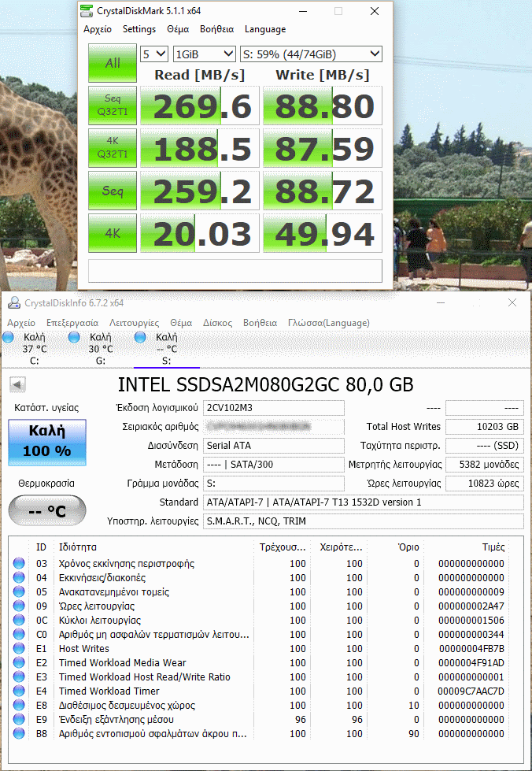
Task: Click the temperature -- °C button
Action: coord(47,510)
